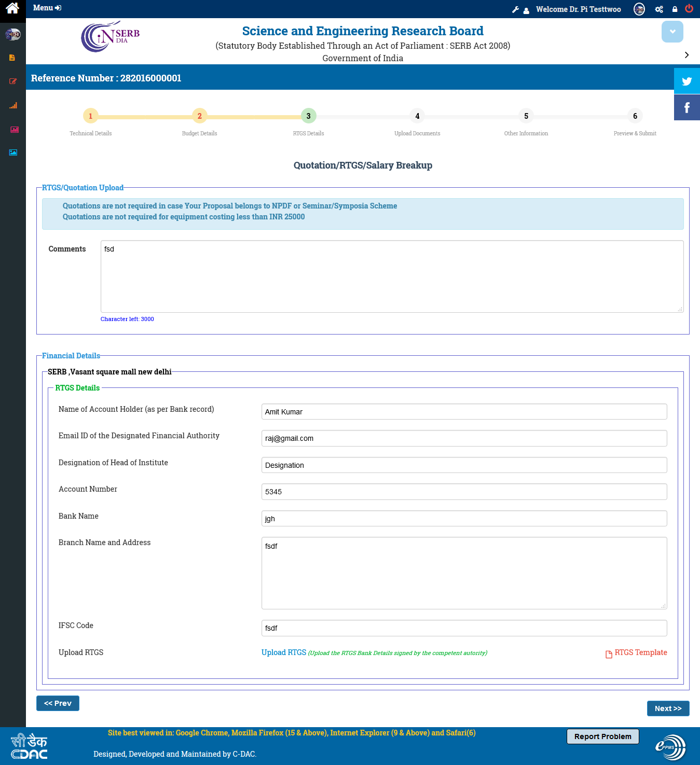
Task: Jump to step 4 Upload Documents
Action: tap(417, 116)
